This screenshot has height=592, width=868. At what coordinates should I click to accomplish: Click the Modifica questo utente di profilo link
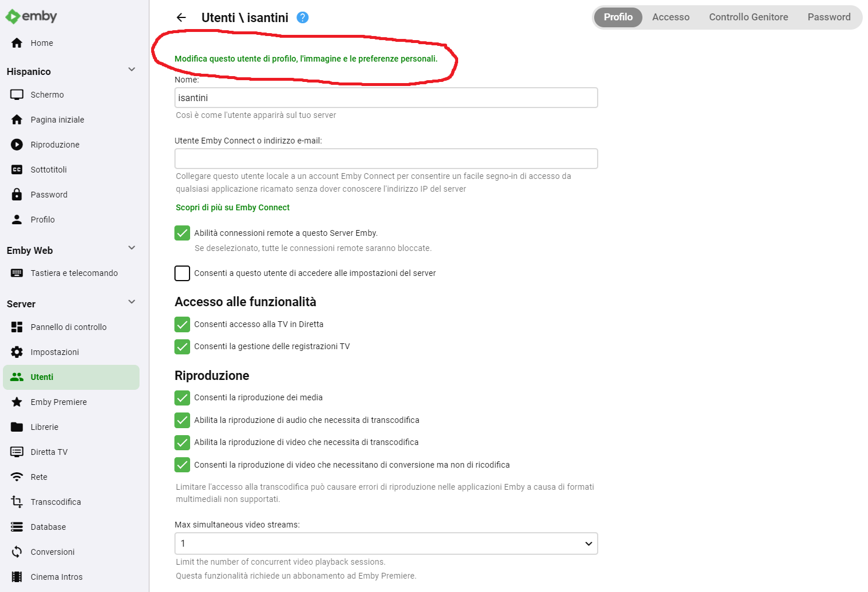tap(306, 59)
